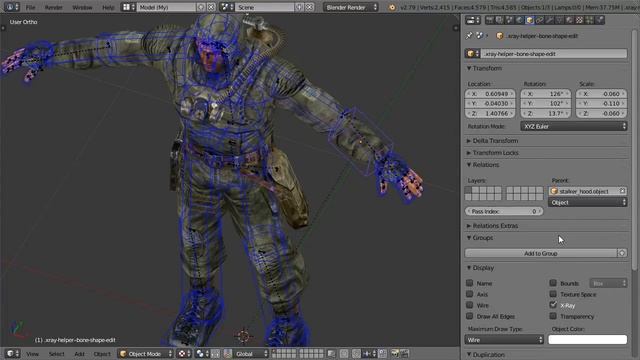Open the Material properties tab
640x360 pixels.
click(x=569, y=20)
